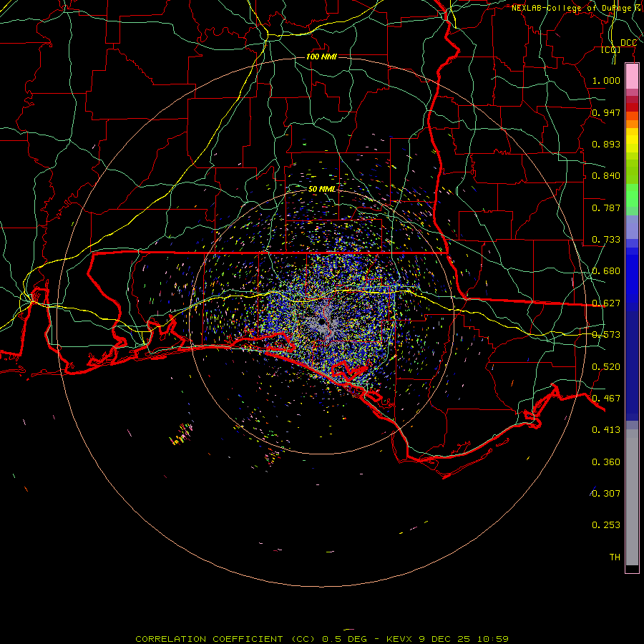Click the DCC product label

[628, 43]
